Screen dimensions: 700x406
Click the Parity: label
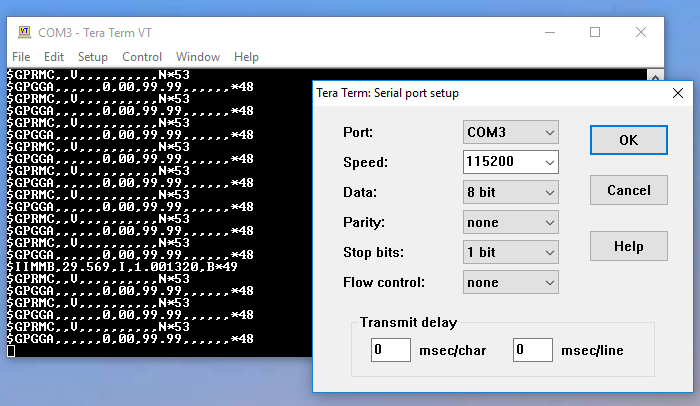(x=364, y=222)
